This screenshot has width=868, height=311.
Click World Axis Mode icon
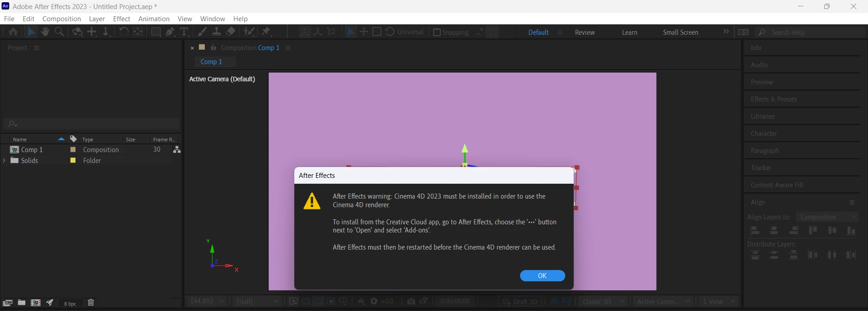[x=318, y=32]
